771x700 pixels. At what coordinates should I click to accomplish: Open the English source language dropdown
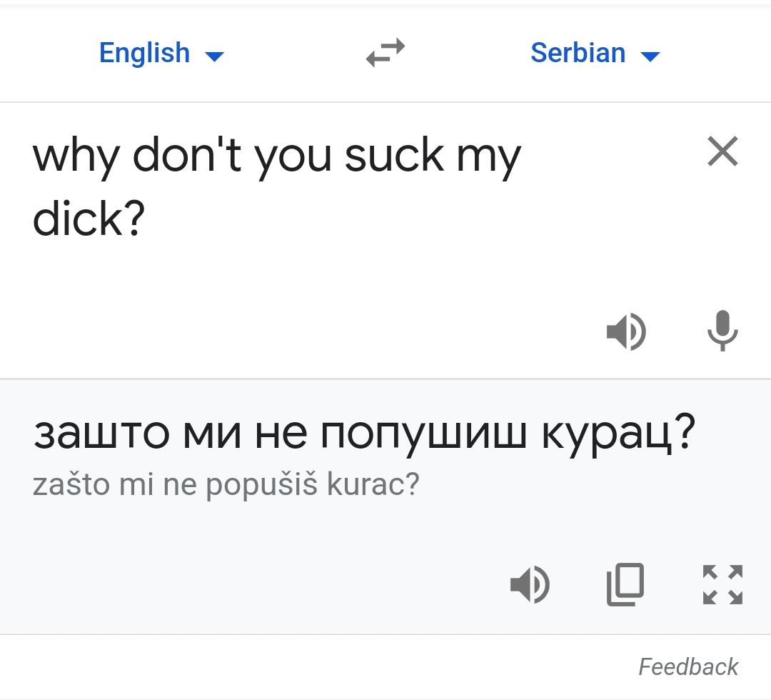161,54
